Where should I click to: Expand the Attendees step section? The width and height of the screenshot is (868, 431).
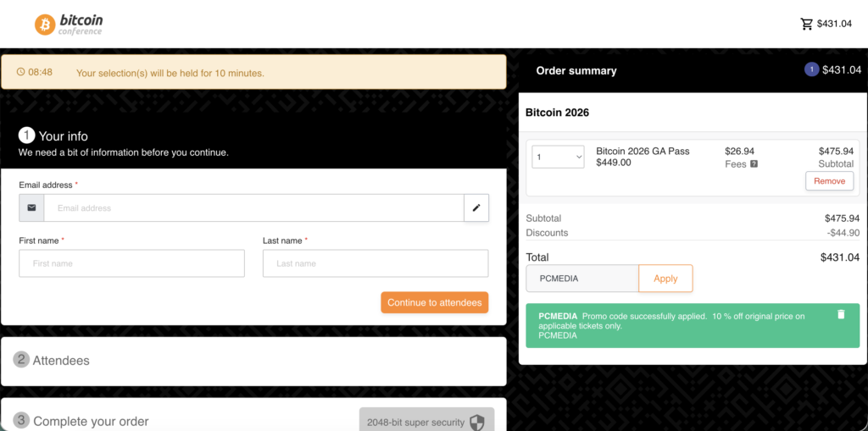[x=61, y=360]
